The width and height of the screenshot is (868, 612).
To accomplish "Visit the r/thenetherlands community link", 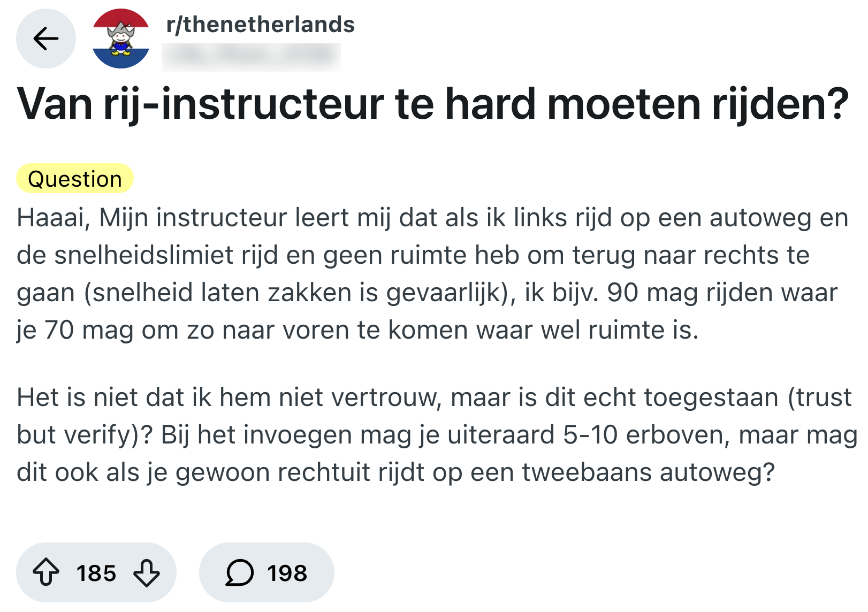I will point(260,25).
